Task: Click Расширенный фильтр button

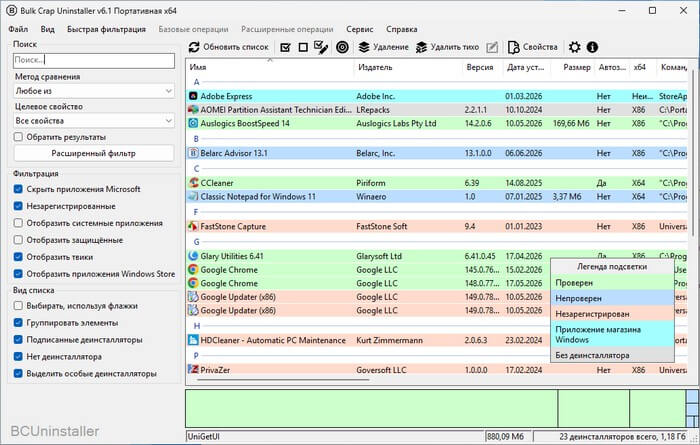Action: pyautogui.click(x=94, y=154)
